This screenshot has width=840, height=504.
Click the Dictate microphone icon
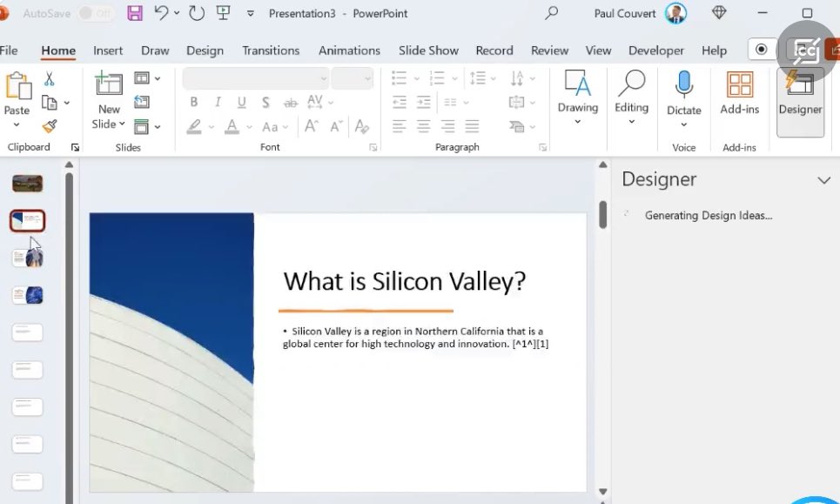683,85
